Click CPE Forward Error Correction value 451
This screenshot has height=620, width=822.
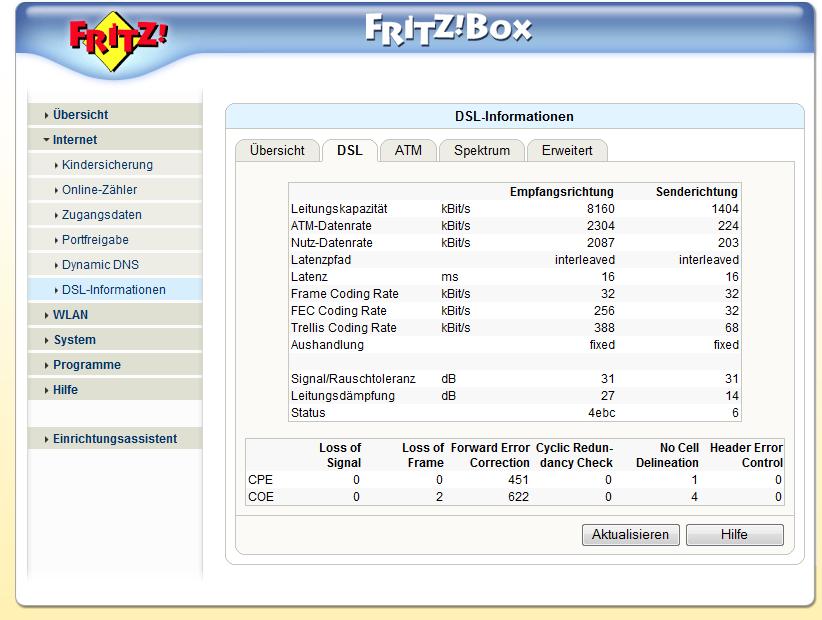tap(518, 480)
